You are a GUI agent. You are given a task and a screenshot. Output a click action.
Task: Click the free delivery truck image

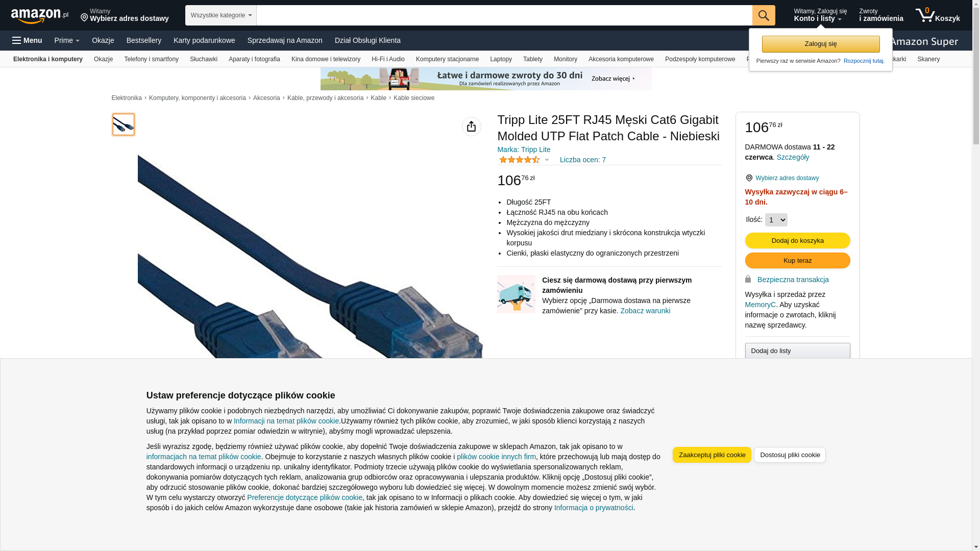[x=516, y=294]
